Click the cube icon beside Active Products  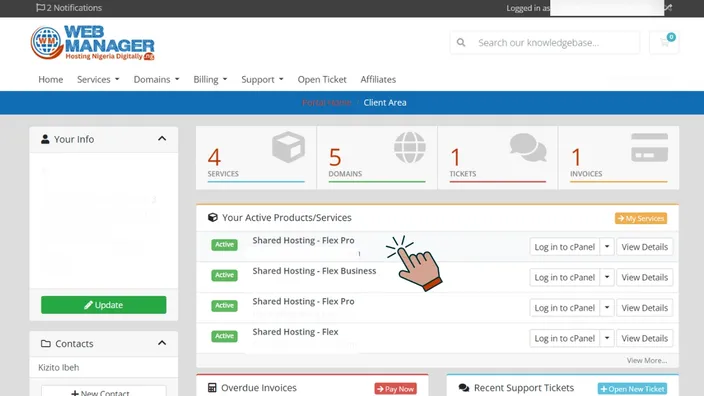pyautogui.click(x=212, y=217)
